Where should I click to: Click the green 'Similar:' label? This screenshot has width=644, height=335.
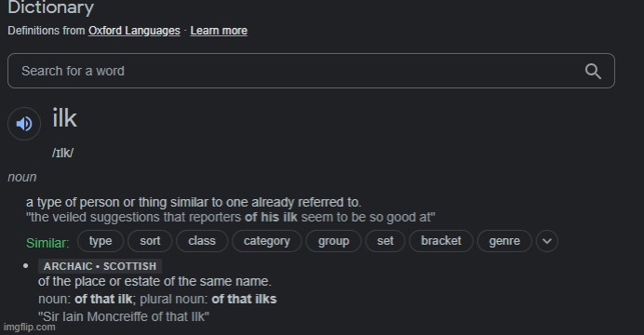[47, 243]
